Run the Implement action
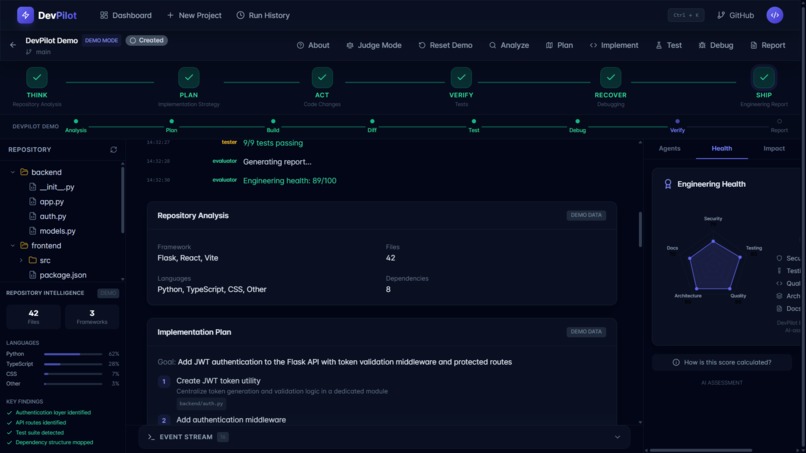Screen dimensions: 806x453 click(x=614, y=45)
